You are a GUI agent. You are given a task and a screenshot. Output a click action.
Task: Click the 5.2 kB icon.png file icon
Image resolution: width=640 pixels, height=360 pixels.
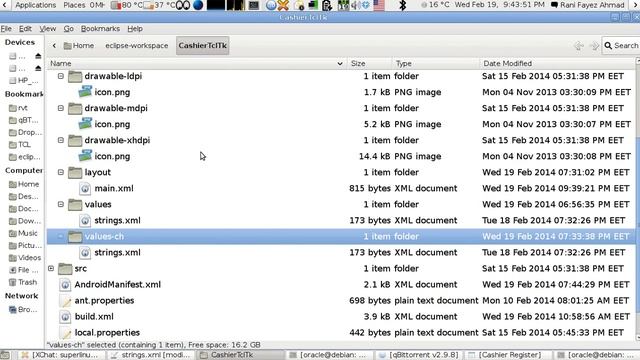[x=85, y=124]
